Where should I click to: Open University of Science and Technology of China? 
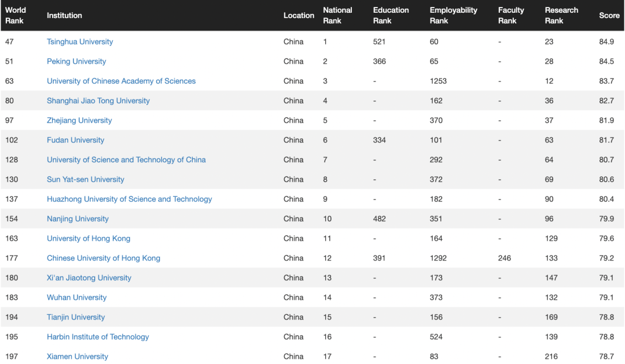(x=126, y=160)
